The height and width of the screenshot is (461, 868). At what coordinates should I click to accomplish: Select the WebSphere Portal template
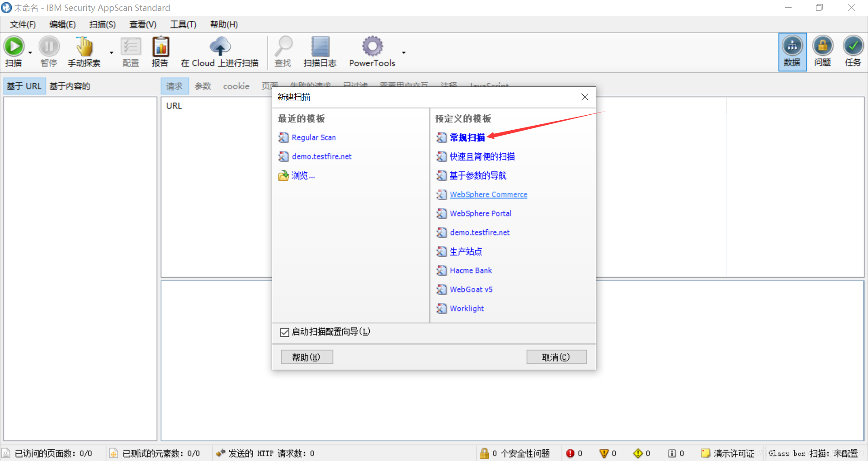[481, 213]
